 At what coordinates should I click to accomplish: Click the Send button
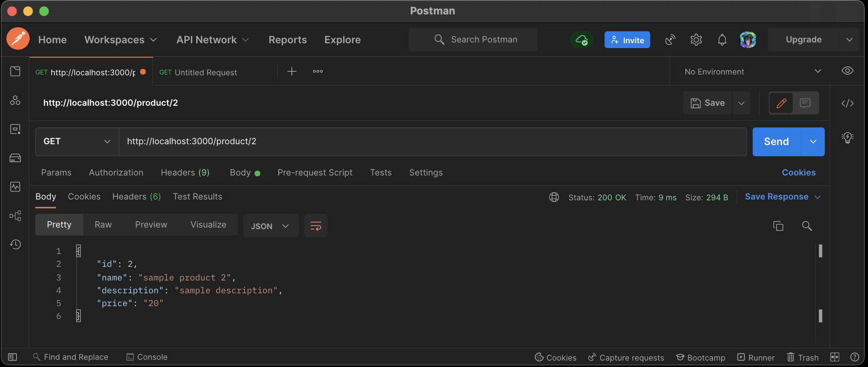click(x=776, y=141)
